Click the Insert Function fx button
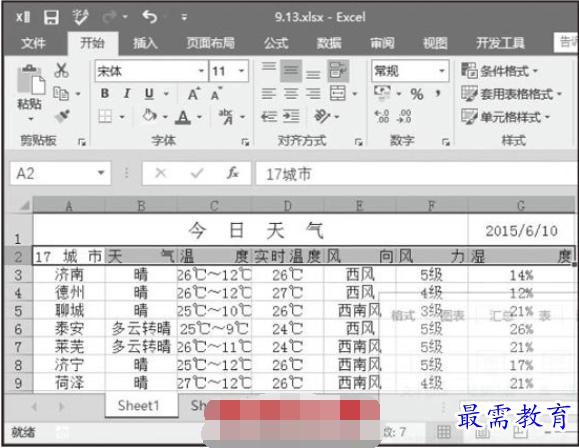This screenshot has width=579, height=448. point(233,173)
